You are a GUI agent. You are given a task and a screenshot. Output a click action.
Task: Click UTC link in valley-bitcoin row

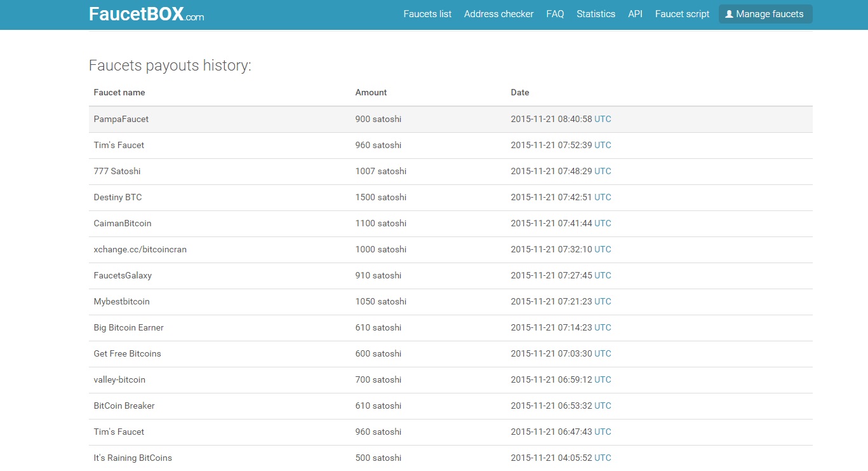[603, 379]
